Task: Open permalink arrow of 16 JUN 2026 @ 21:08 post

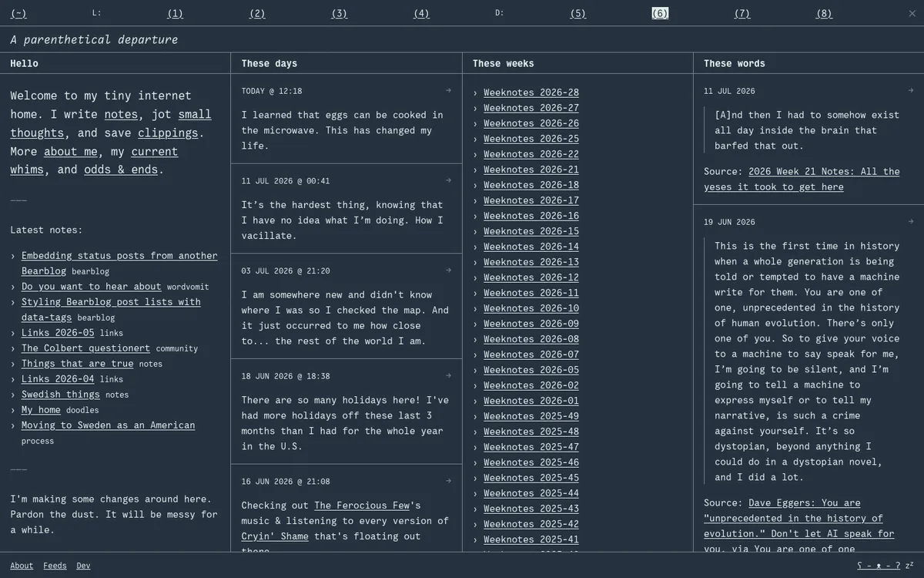Action: (448, 481)
